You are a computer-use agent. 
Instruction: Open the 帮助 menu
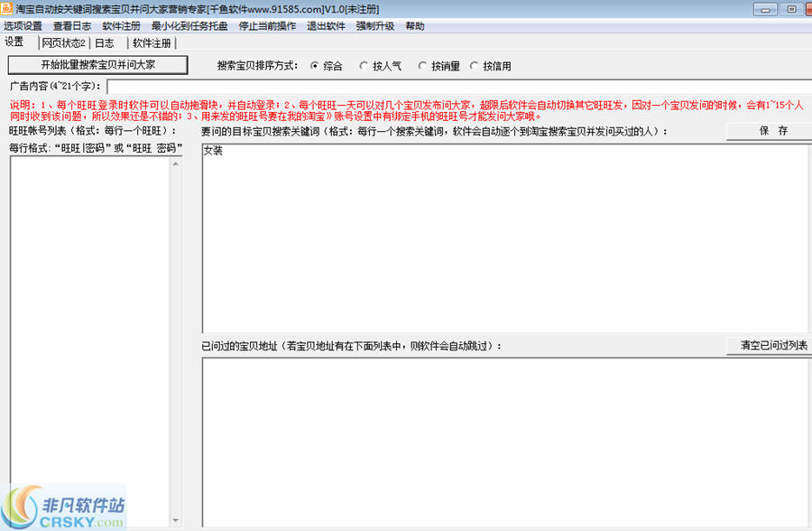coord(415,26)
